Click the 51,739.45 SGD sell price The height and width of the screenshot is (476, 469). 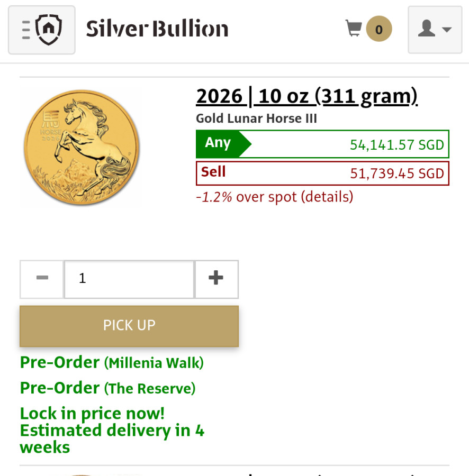(396, 173)
